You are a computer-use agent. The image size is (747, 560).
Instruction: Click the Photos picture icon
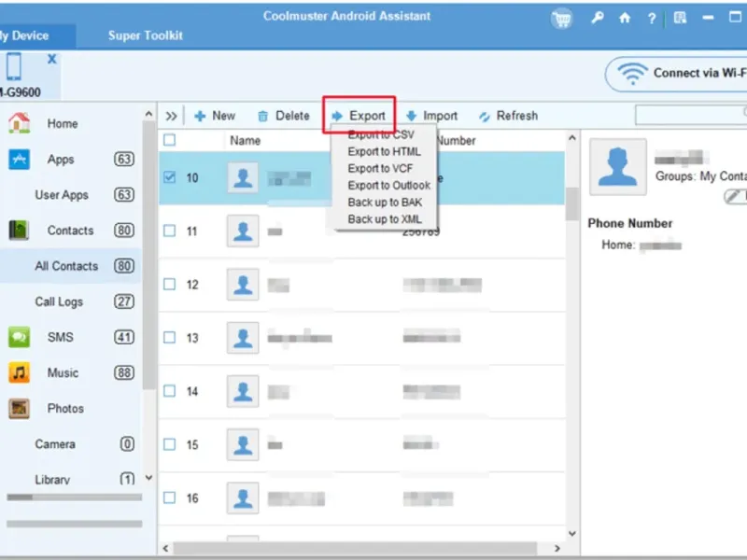click(x=19, y=408)
